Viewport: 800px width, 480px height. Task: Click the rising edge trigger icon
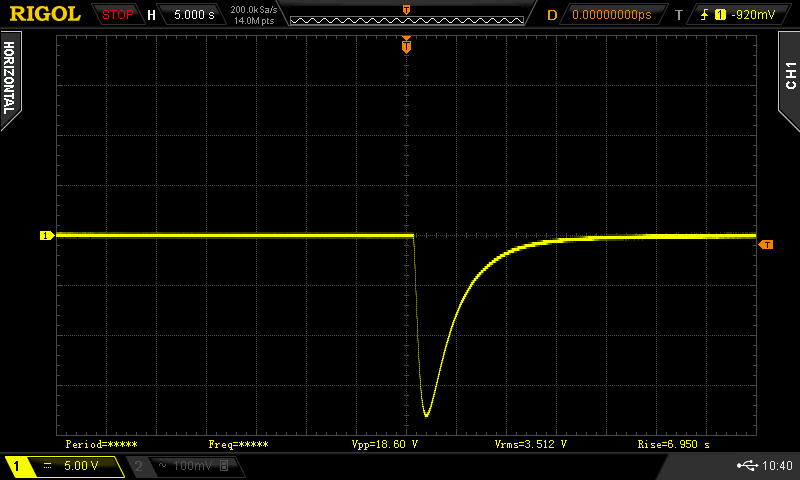point(705,15)
